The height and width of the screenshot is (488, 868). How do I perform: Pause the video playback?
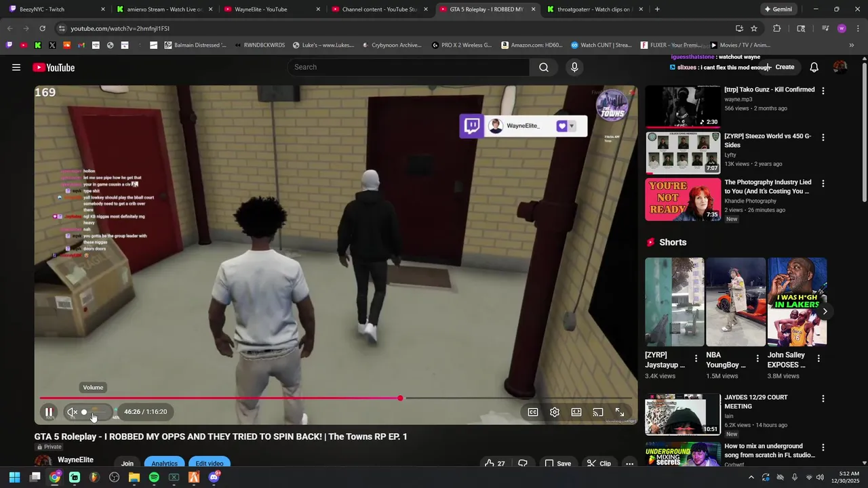49,411
